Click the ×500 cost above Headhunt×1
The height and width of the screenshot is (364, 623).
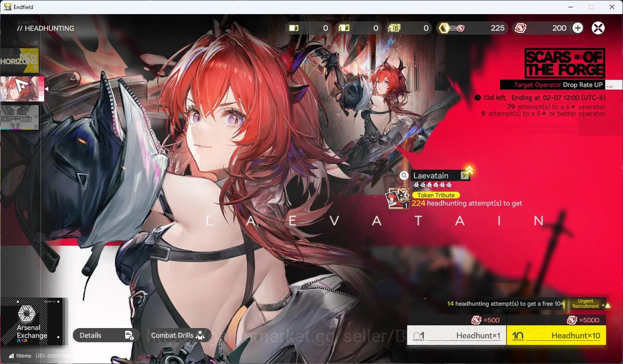click(485, 320)
